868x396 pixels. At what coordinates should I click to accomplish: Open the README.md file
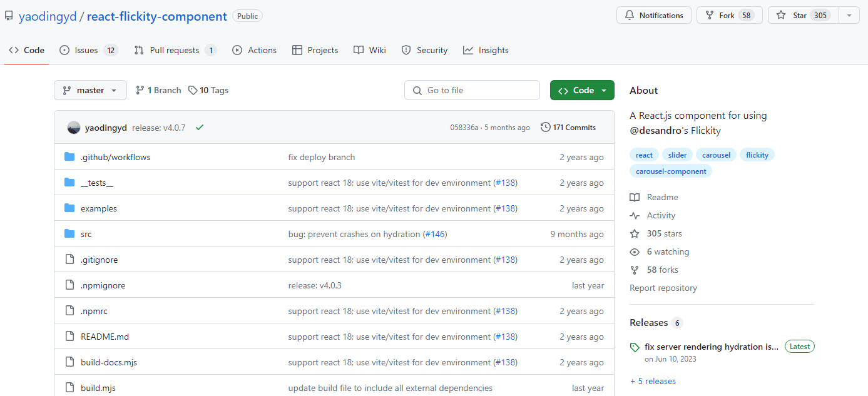pyautogui.click(x=105, y=337)
